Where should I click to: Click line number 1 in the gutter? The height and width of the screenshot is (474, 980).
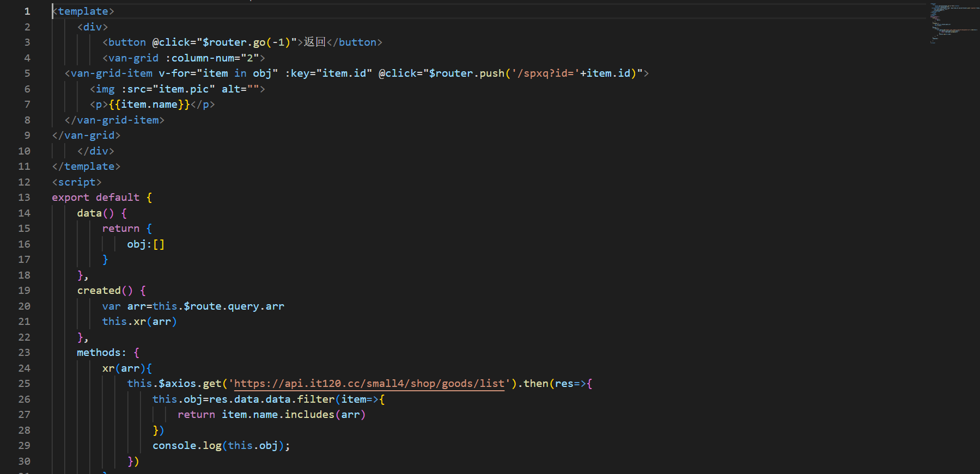coord(27,11)
